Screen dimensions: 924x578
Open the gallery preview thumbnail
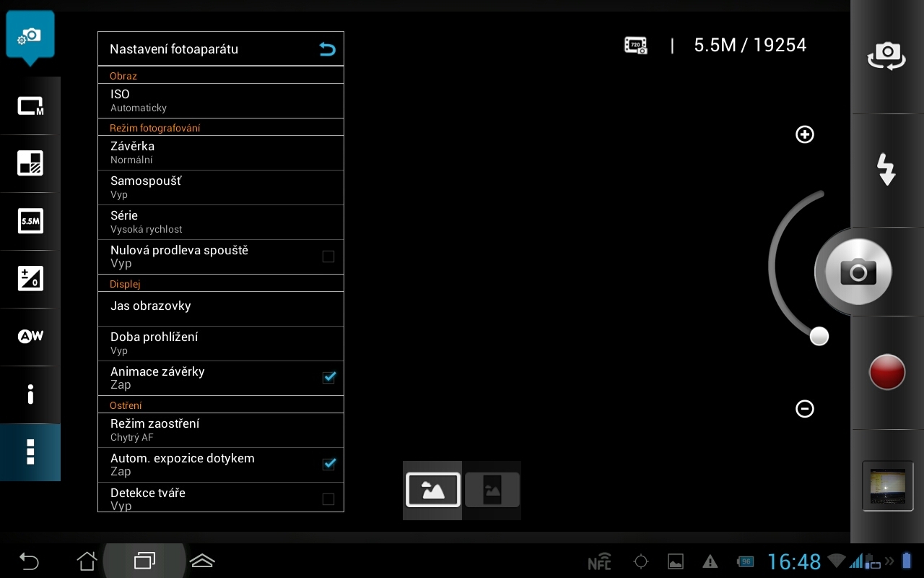[x=886, y=486]
